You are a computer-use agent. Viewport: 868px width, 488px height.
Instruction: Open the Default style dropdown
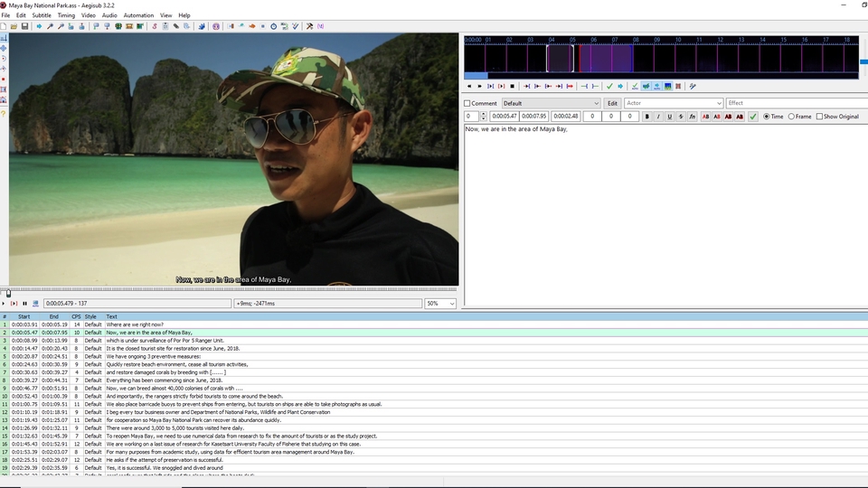pyautogui.click(x=551, y=103)
